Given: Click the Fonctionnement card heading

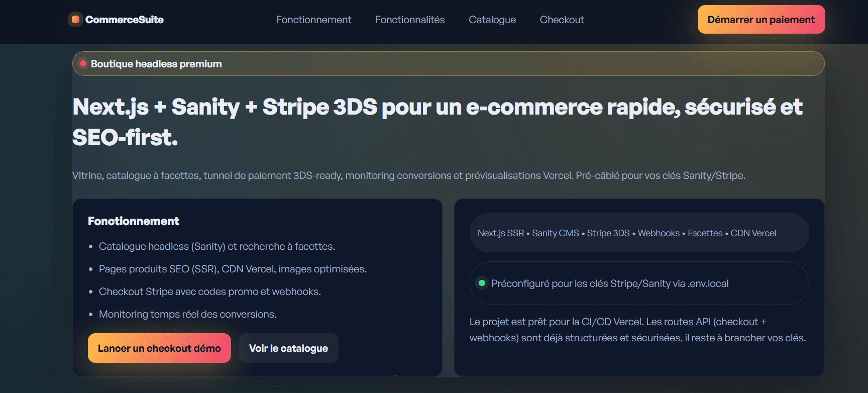Looking at the screenshot, I should click(x=134, y=221).
